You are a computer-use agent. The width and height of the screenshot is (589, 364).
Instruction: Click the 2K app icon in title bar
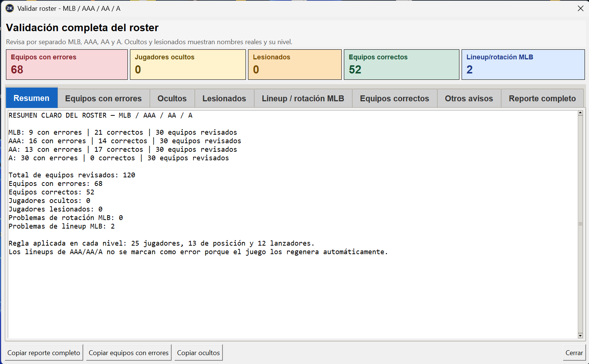coord(10,8)
